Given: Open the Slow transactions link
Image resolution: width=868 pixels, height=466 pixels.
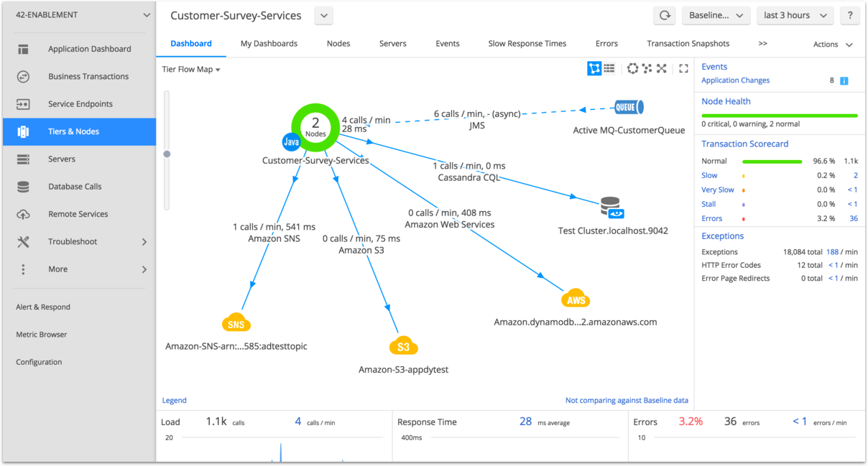Looking at the screenshot, I should [709, 175].
